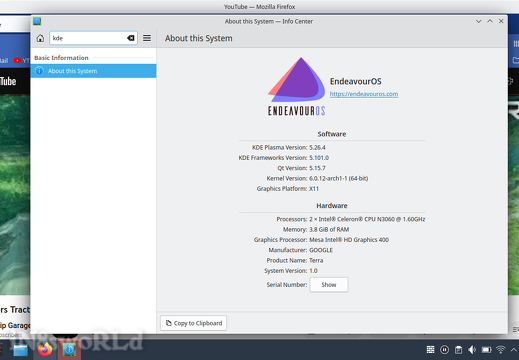Click Product Name value Terra
The height and width of the screenshot is (360, 519).
[316, 261]
